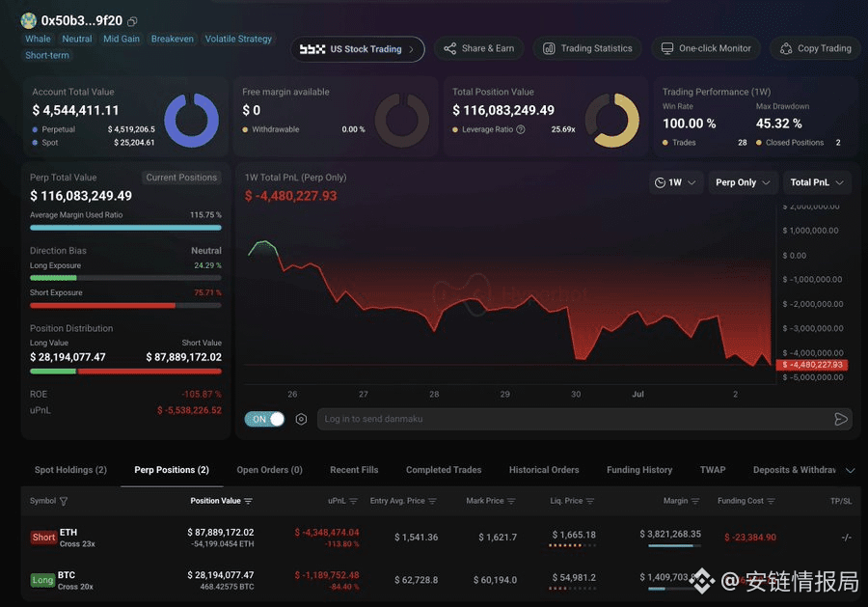The width and height of the screenshot is (868, 607).
Task: Click the 1W Total PnL value $ -4,480,227.93
Action: point(290,196)
